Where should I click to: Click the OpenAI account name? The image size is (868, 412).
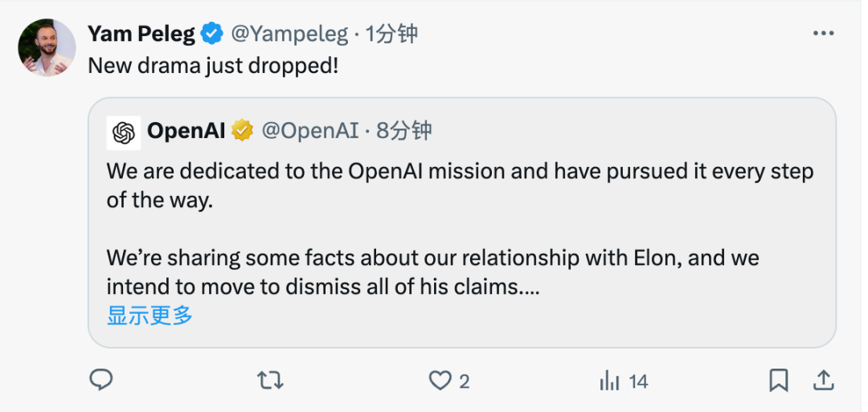pos(186,131)
